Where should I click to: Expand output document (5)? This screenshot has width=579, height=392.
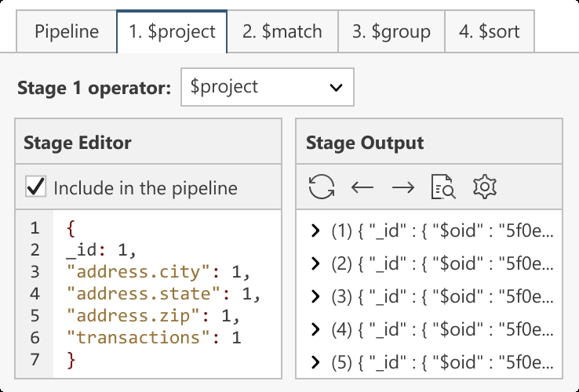pos(315,362)
